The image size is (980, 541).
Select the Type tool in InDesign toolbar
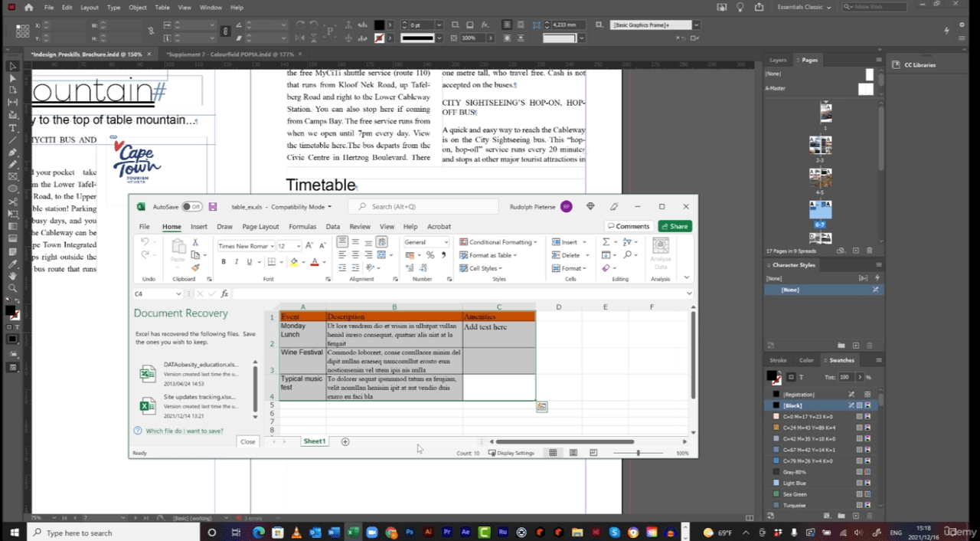12,127
